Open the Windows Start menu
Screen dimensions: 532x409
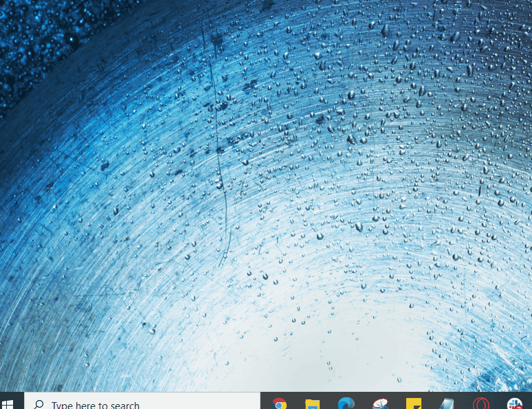[x=8, y=404]
